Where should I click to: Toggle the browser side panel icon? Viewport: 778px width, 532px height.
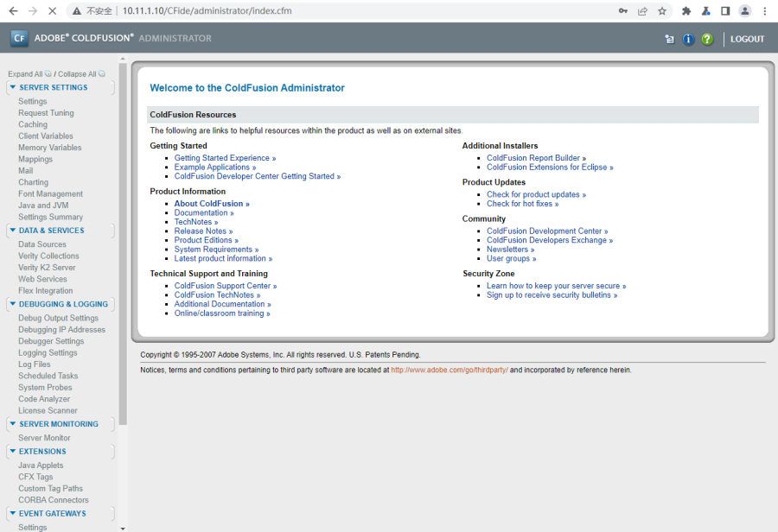click(x=725, y=11)
